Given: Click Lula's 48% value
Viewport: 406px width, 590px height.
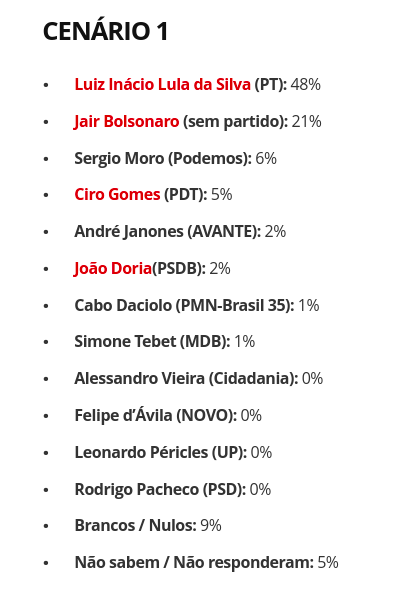Looking at the screenshot, I should 306,84.
